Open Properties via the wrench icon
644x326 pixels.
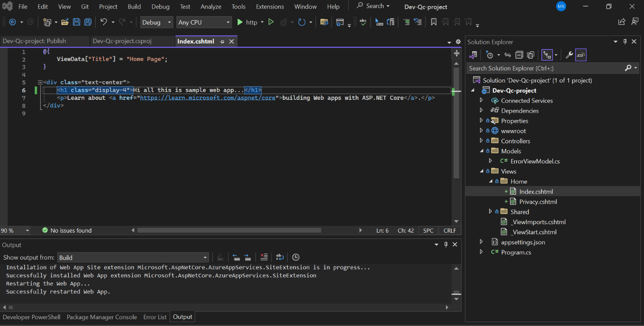coord(569,55)
